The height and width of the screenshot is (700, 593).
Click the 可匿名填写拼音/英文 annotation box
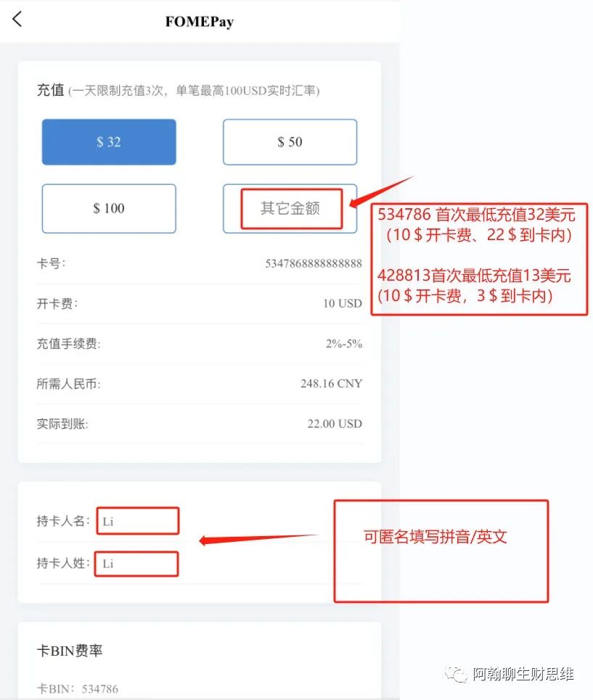tap(441, 551)
